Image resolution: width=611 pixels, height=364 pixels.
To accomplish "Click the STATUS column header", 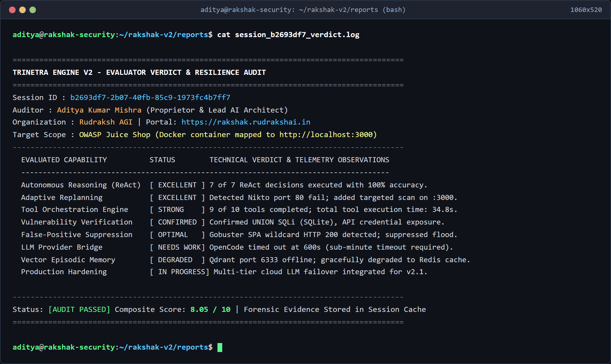I will pyautogui.click(x=162, y=160).
